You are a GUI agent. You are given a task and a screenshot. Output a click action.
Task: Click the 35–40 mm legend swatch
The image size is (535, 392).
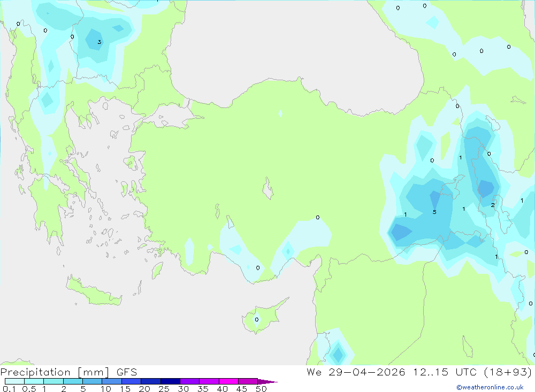(209, 381)
